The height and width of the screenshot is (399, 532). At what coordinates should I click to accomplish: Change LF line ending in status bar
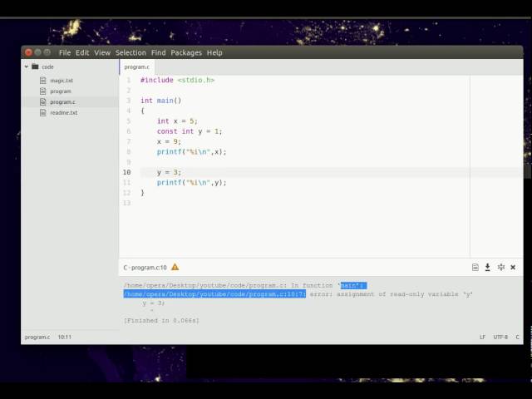click(482, 337)
